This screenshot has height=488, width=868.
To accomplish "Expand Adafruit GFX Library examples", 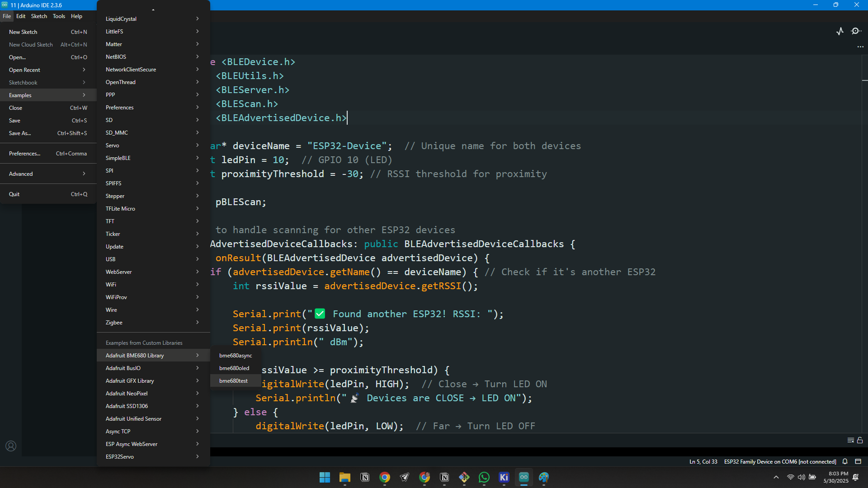I will [x=153, y=381].
